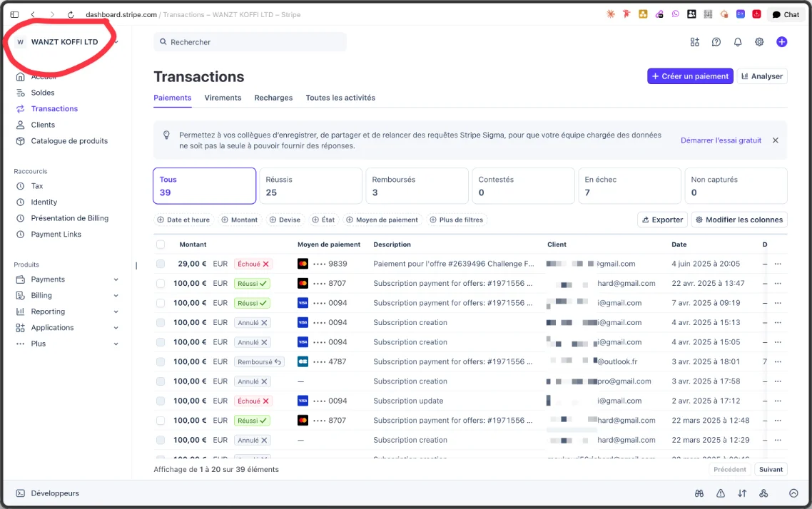Click the warning triangle icon in footer

721,493
